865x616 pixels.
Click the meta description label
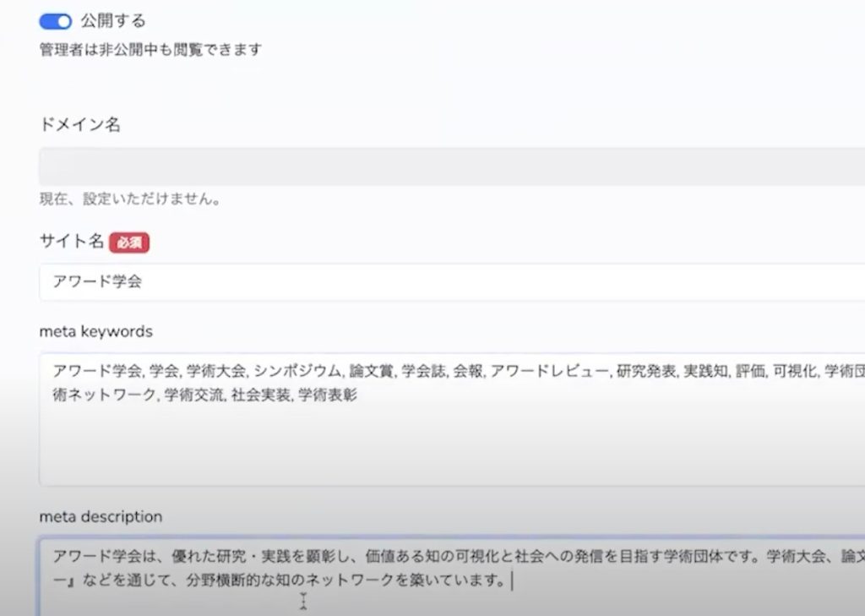click(x=101, y=516)
